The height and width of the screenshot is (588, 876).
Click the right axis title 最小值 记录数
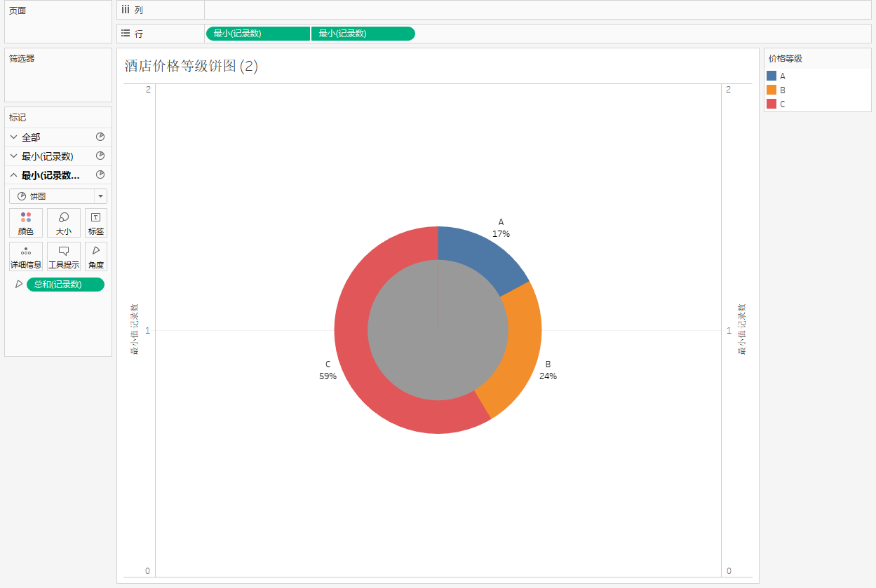point(741,329)
